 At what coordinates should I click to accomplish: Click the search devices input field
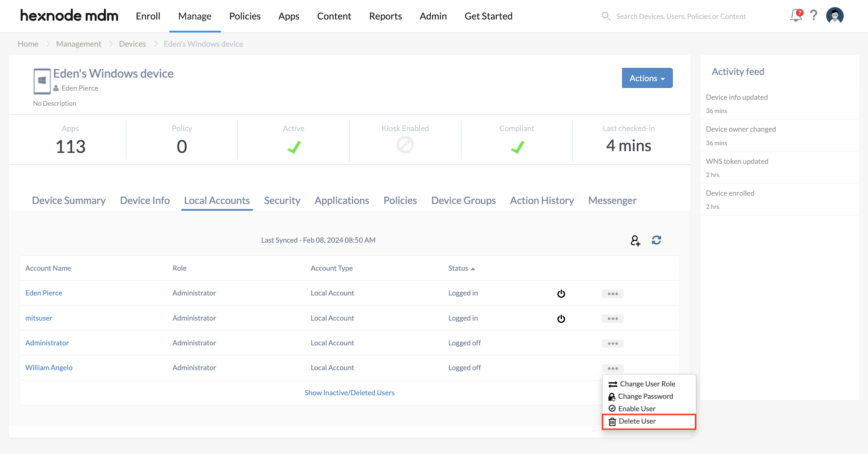click(x=681, y=16)
